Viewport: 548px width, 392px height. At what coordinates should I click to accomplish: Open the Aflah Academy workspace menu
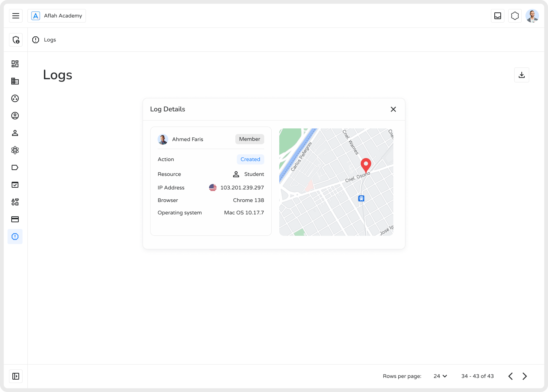(x=57, y=16)
